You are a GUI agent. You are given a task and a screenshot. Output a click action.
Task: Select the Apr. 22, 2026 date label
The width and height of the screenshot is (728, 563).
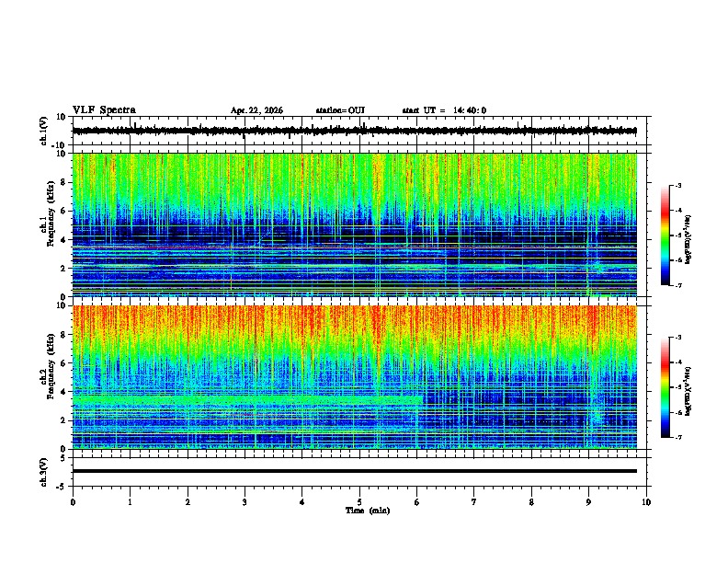tap(256, 110)
